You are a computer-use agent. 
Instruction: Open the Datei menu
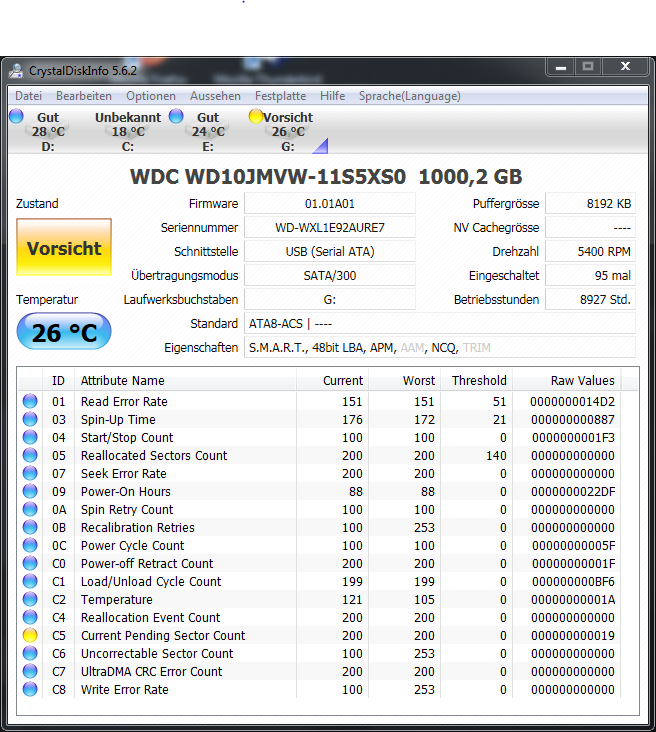[28, 96]
